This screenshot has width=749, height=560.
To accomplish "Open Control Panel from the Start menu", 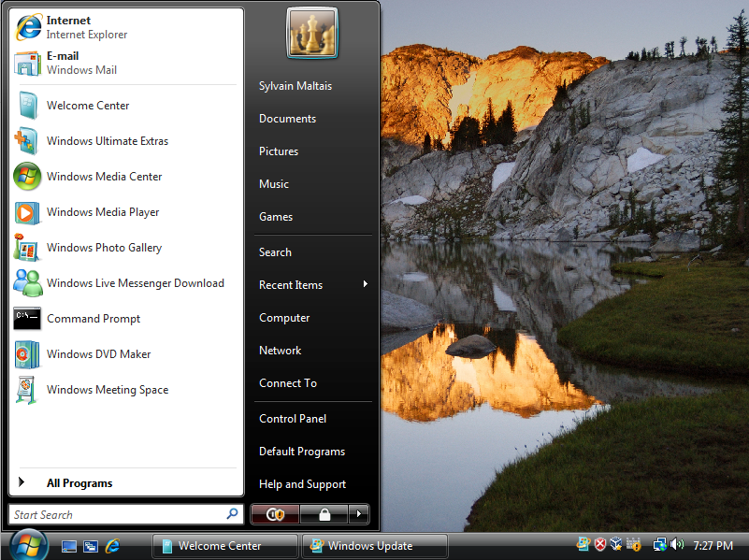I will (293, 419).
